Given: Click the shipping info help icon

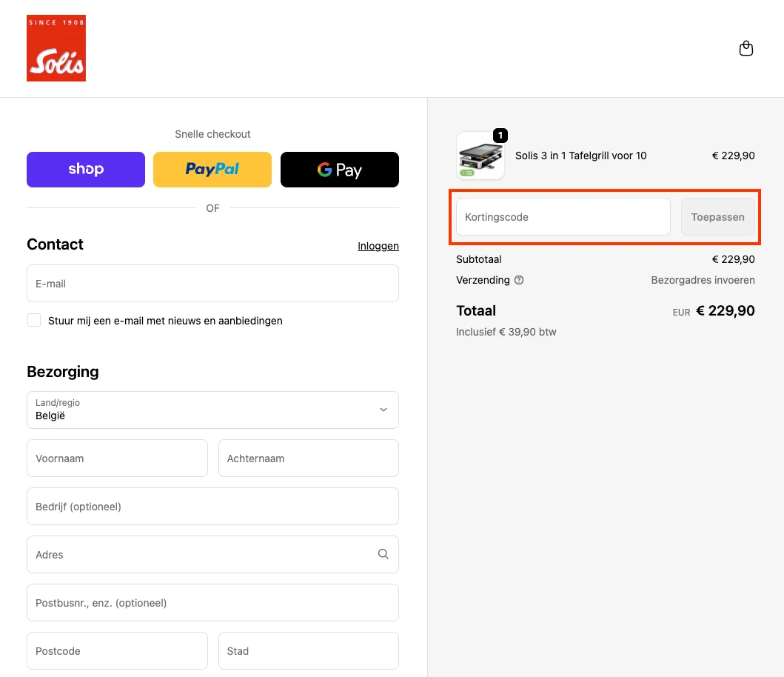Looking at the screenshot, I should (519, 280).
